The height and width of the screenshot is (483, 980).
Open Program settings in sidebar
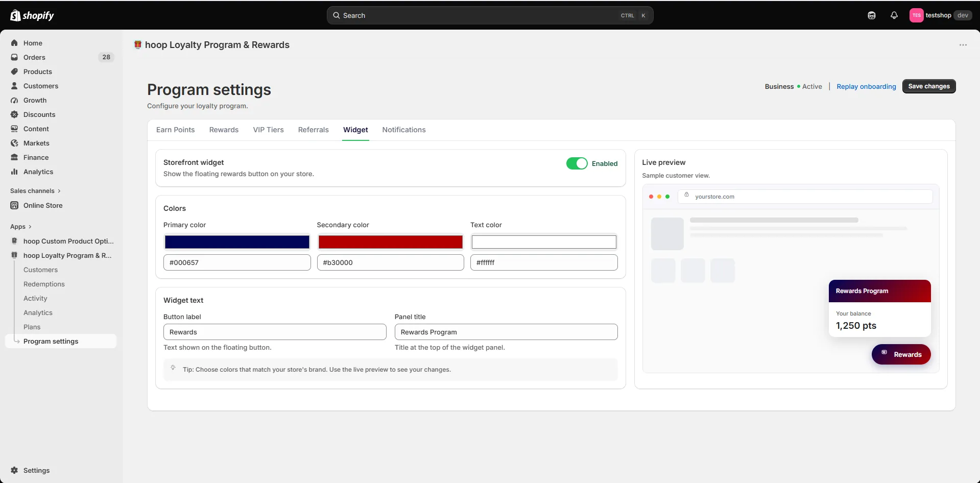(61, 341)
